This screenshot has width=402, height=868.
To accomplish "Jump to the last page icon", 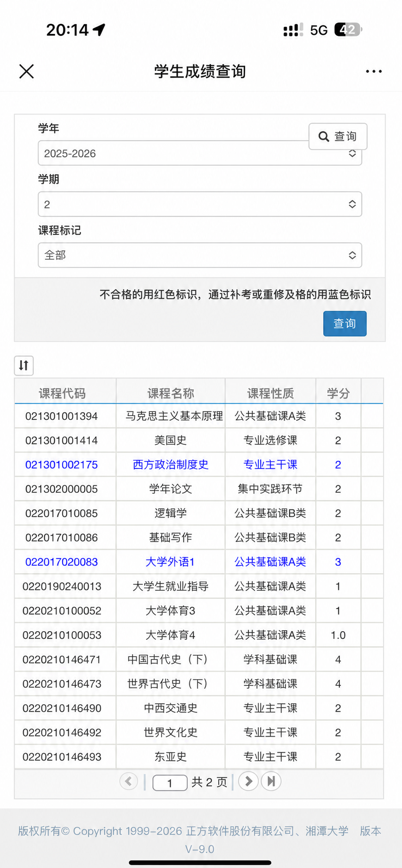I will (271, 781).
